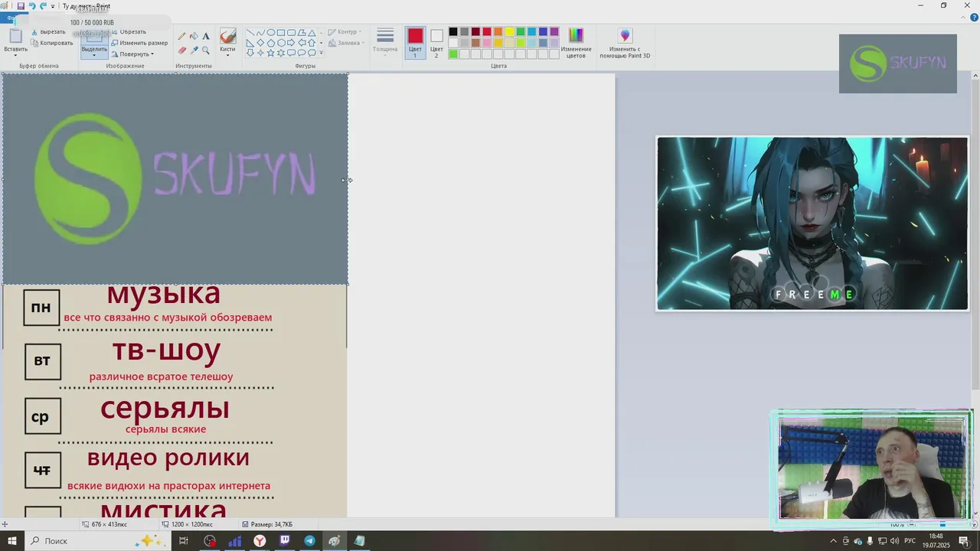Screen dimensions: 980x551
Task: Choose the right arrow shape
Action: point(291,43)
